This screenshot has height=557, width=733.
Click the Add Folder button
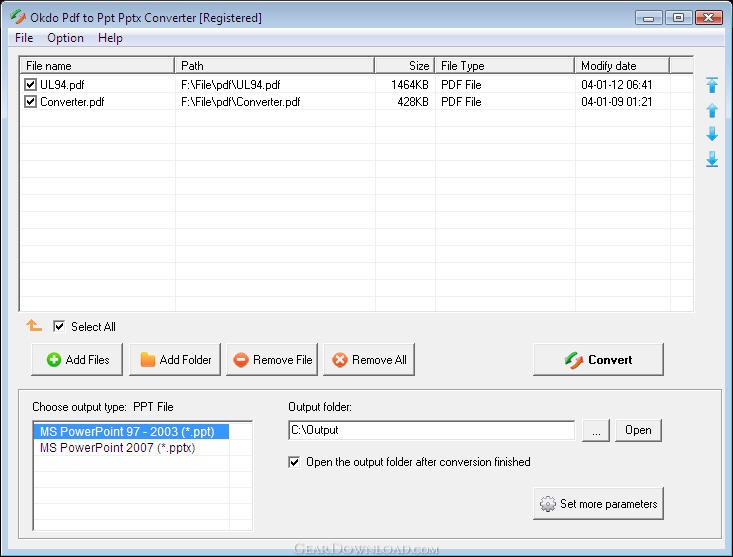point(175,360)
